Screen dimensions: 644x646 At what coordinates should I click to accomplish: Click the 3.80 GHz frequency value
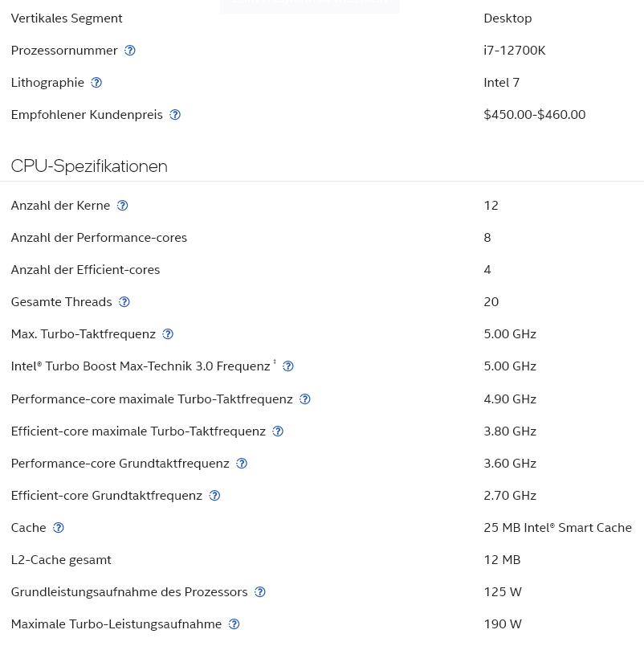coord(510,431)
